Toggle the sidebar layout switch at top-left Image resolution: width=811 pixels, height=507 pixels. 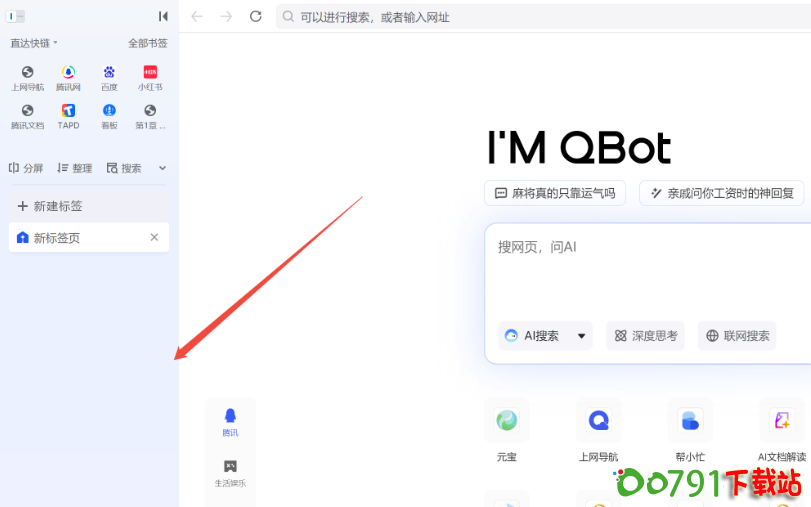[x=16, y=16]
